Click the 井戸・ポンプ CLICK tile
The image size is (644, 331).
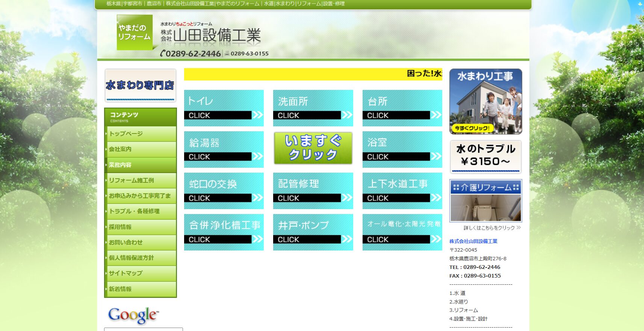[x=313, y=232]
